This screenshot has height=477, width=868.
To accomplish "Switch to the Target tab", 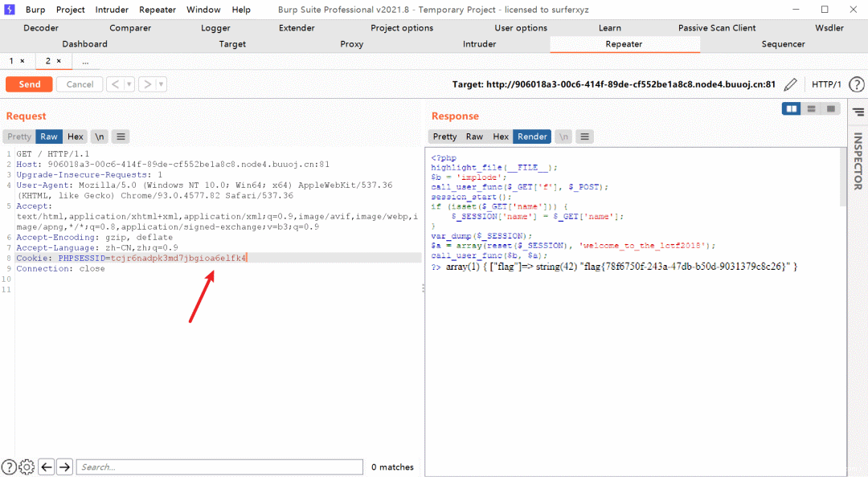I will pyautogui.click(x=232, y=43).
